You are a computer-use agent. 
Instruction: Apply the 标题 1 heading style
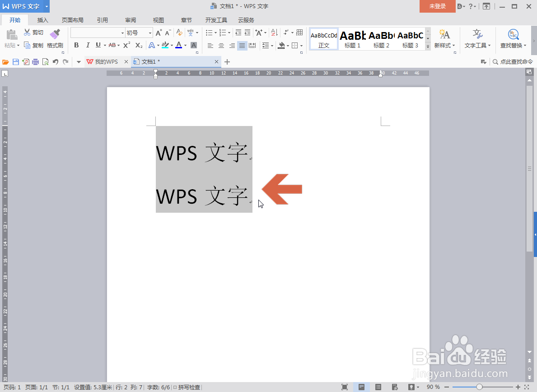(352, 39)
